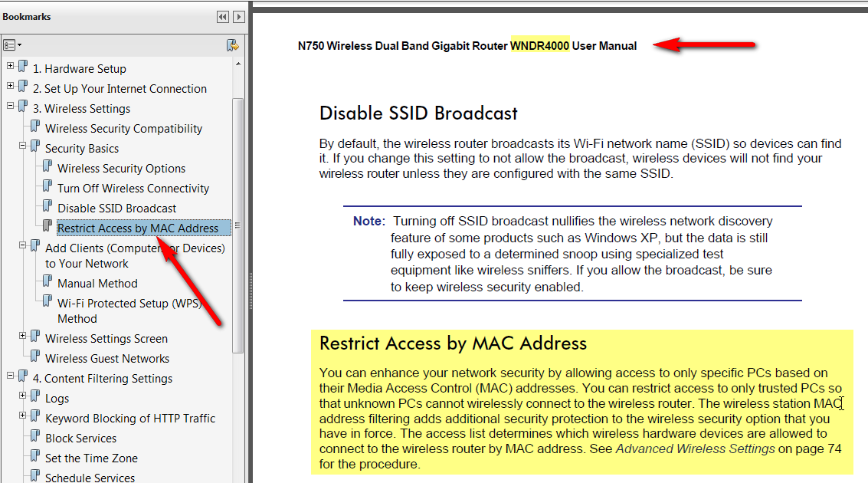Select the Logs bookmark
The width and height of the screenshot is (868, 483).
click(57, 398)
